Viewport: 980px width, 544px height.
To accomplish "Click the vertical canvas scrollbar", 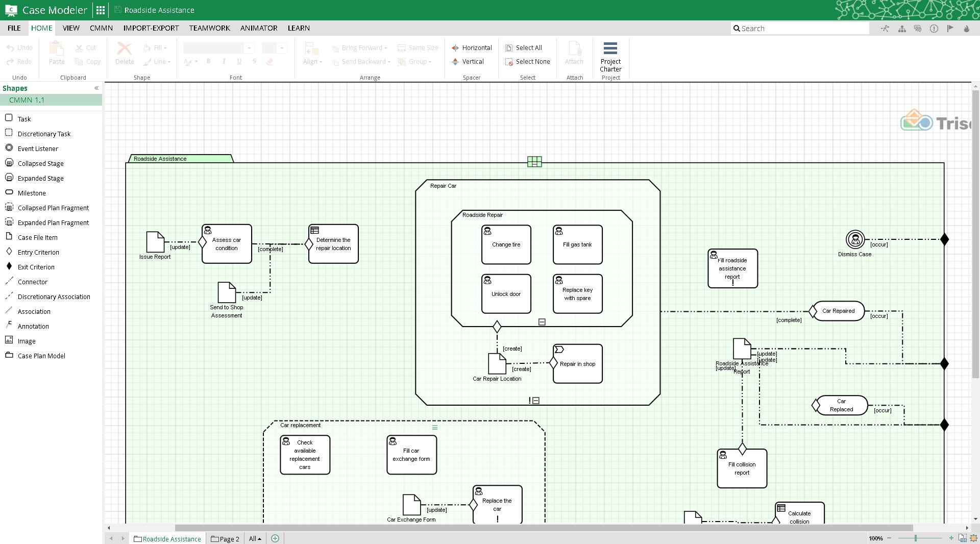I will pyautogui.click(x=975, y=234).
